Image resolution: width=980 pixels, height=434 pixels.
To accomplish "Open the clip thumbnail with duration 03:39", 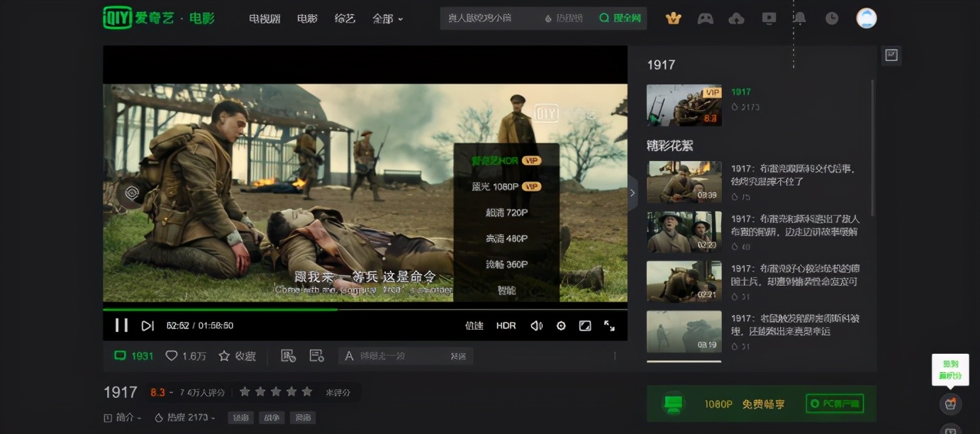I will [x=684, y=182].
